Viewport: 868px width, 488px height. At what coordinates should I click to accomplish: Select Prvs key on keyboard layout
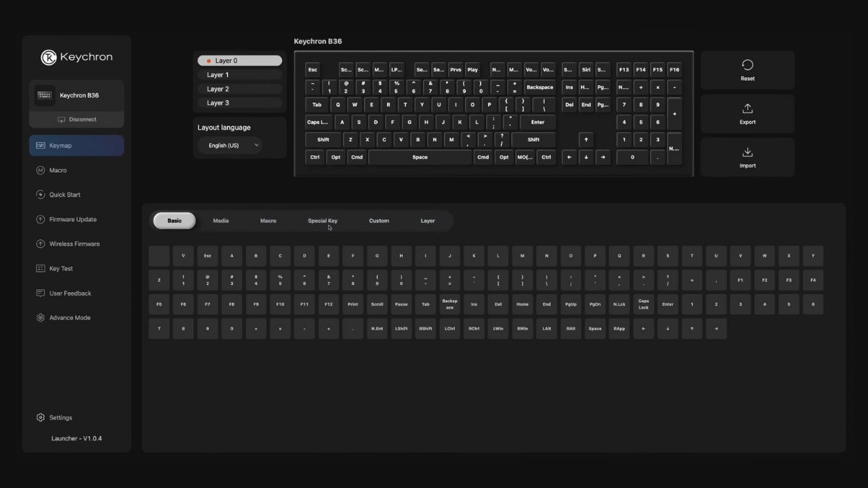[456, 69]
